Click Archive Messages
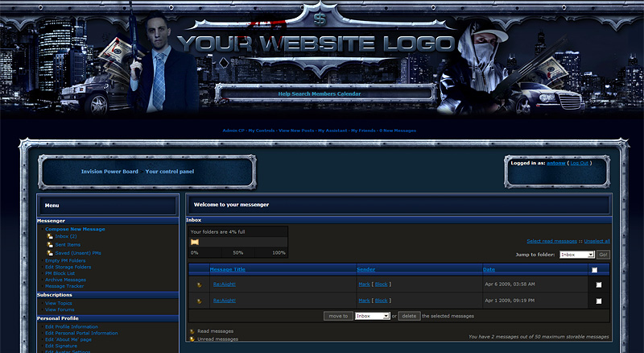Screen dimensions: 644x353 click(66, 280)
